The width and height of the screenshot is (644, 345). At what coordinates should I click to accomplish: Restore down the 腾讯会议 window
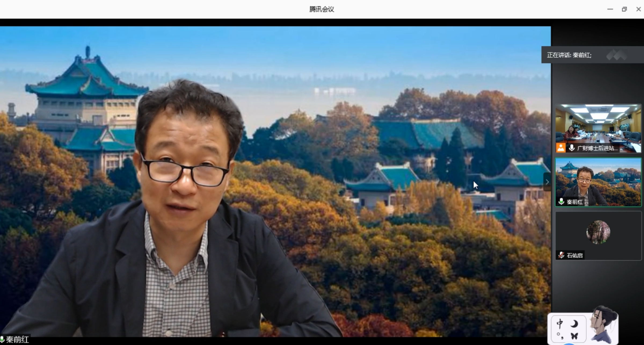coord(624,9)
